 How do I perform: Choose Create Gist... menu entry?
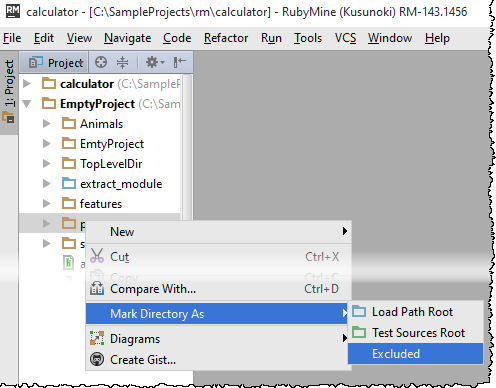coord(219,360)
